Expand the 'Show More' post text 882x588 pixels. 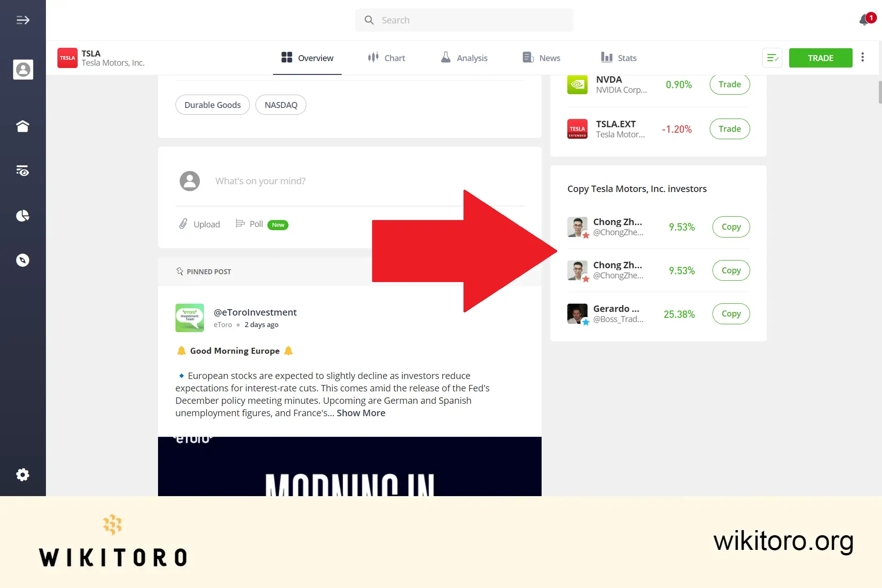pos(361,412)
